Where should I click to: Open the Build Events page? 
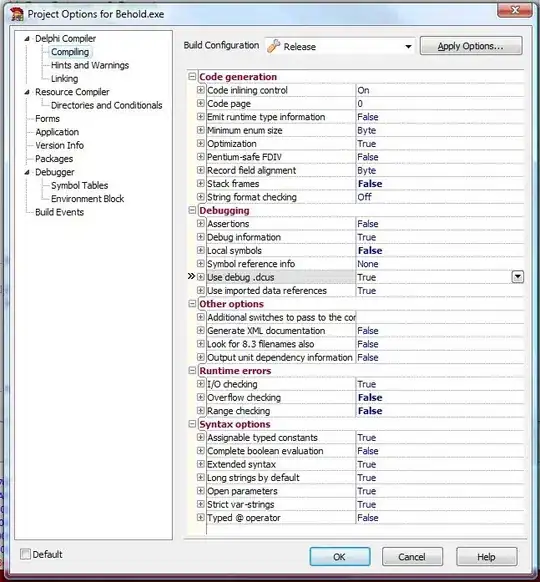coord(59,212)
